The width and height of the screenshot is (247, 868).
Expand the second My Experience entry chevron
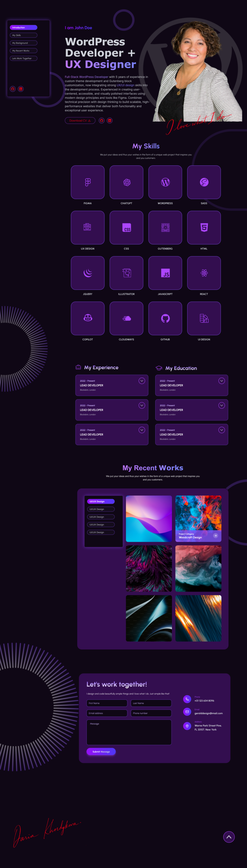(x=142, y=405)
